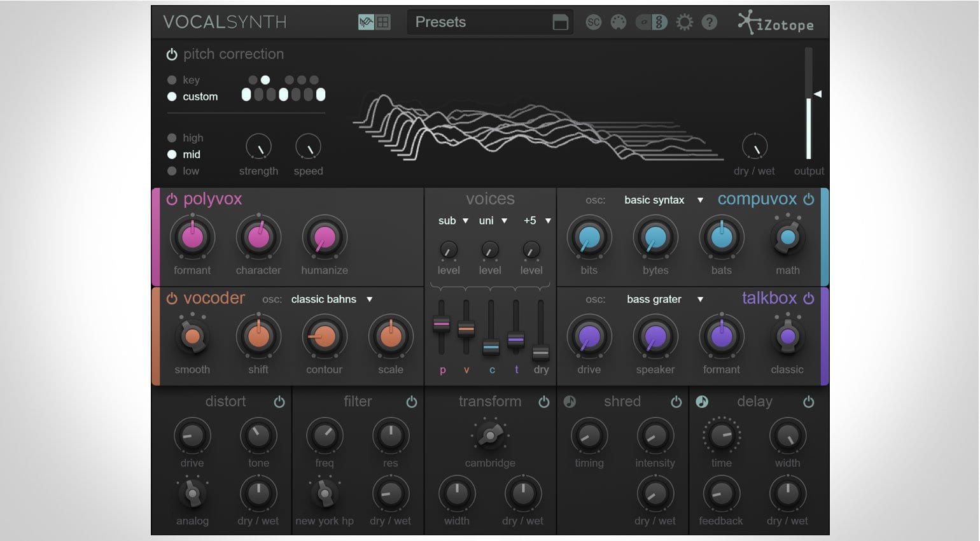Toggle vocoder module power

click(x=172, y=299)
